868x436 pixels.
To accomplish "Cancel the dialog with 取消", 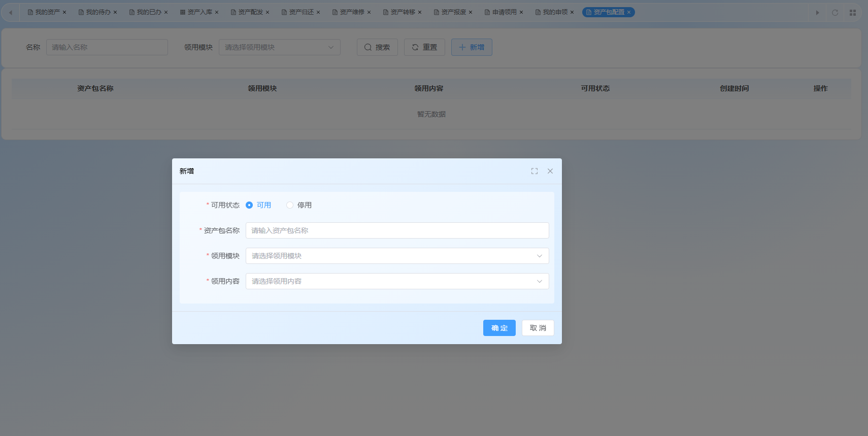I will click(538, 328).
